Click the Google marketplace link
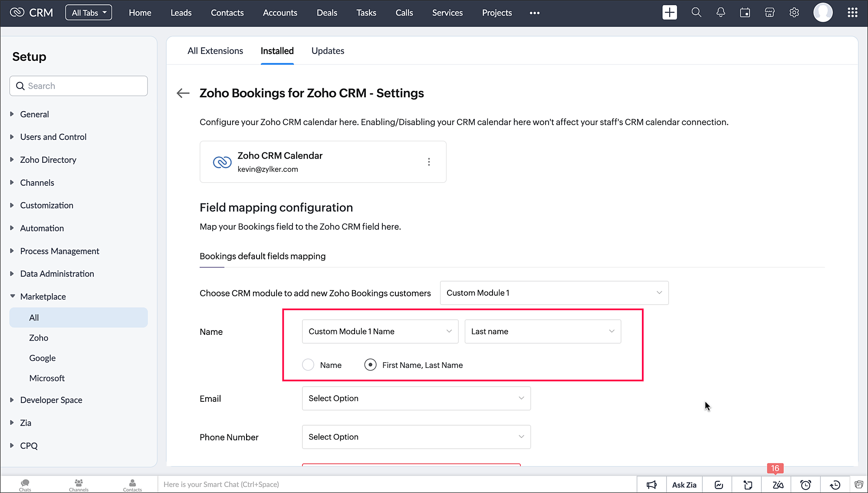The width and height of the screenshot is (868, 493). tap(43, 358)
